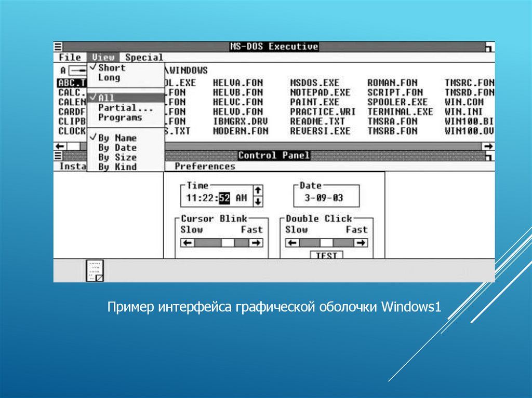Screen dimensions: 532x398
Task: Select SPOOLER.EXE file
Action: [x=397, y=102]
